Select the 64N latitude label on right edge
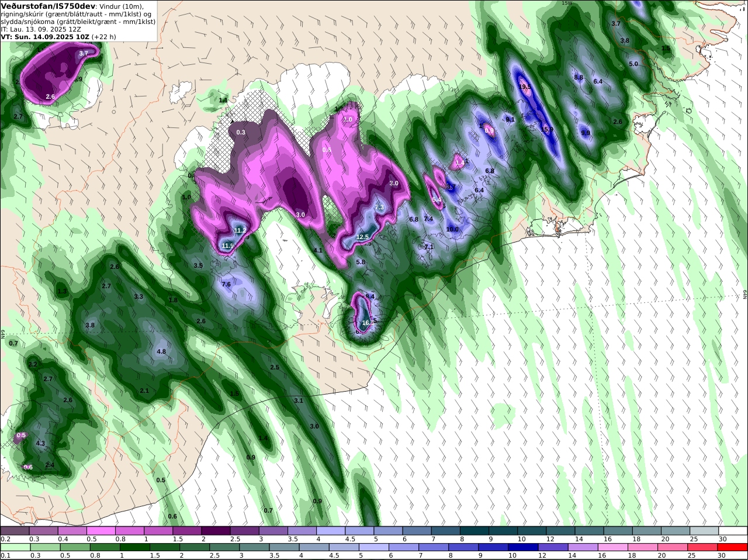 (x=746, y=296)
